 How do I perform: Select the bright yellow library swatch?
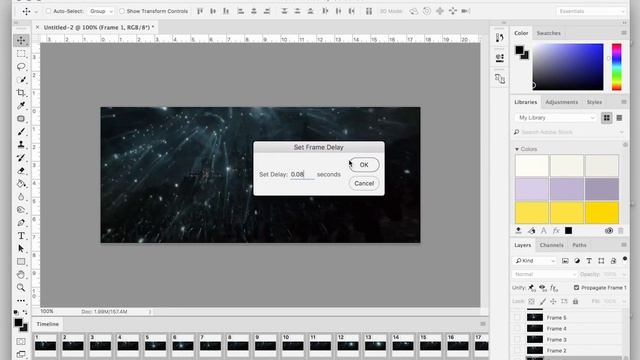point(602,212)
